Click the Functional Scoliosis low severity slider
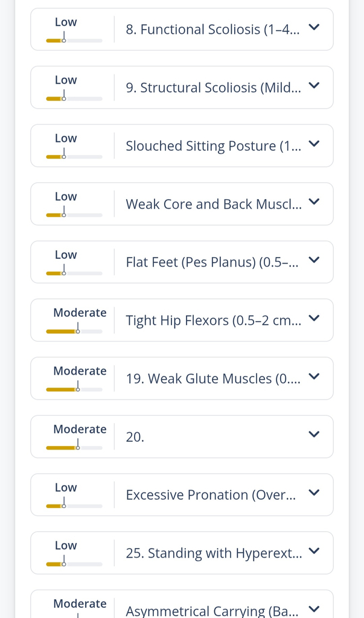Image resolution: width=364 pixels, height=618 pixels. tap(74, 40)
